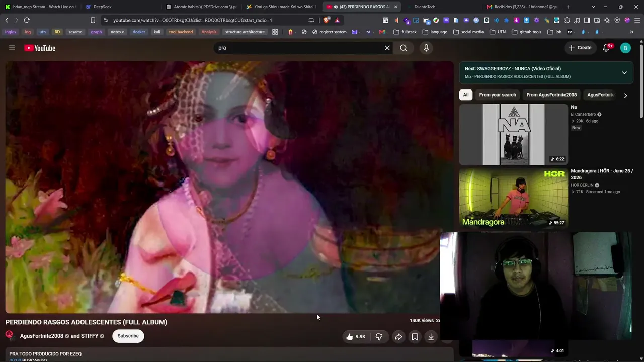Screen dimensions: 644x362
Task: Clear the search box text
Action: (x=387, y=48)
